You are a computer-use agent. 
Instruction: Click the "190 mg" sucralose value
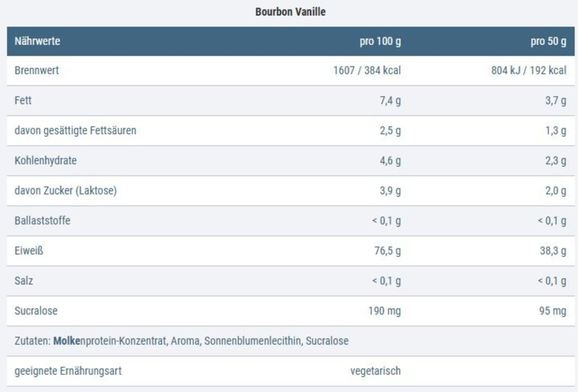coord(384,311)
